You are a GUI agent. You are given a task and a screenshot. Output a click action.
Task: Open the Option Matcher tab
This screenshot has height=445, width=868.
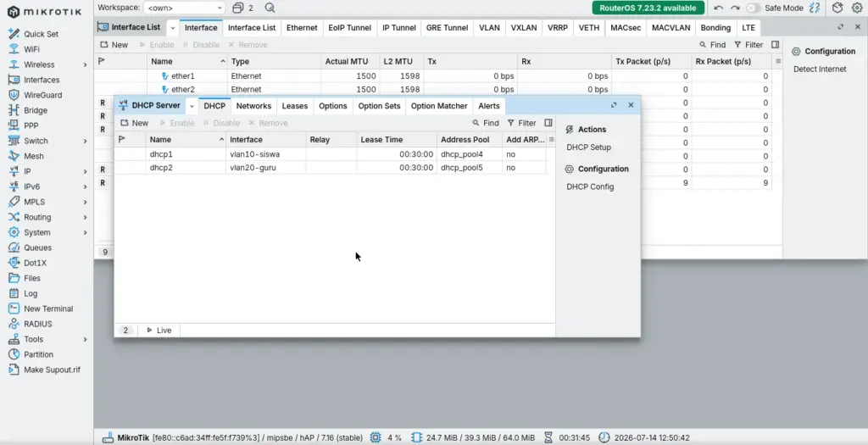pyautogui.click(x=439, y=106)
